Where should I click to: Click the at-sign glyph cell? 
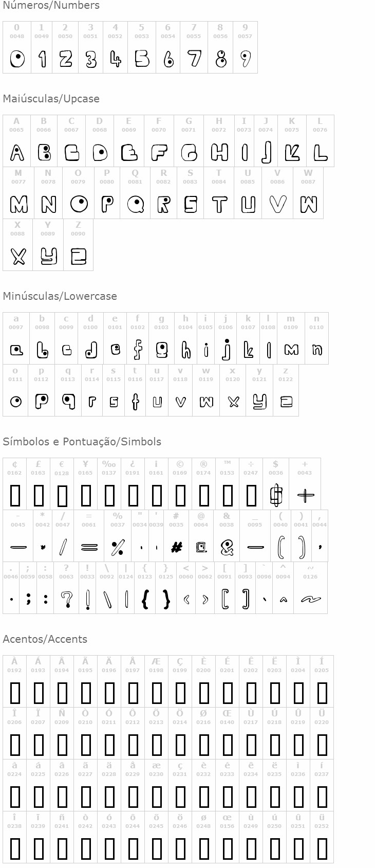201,536
